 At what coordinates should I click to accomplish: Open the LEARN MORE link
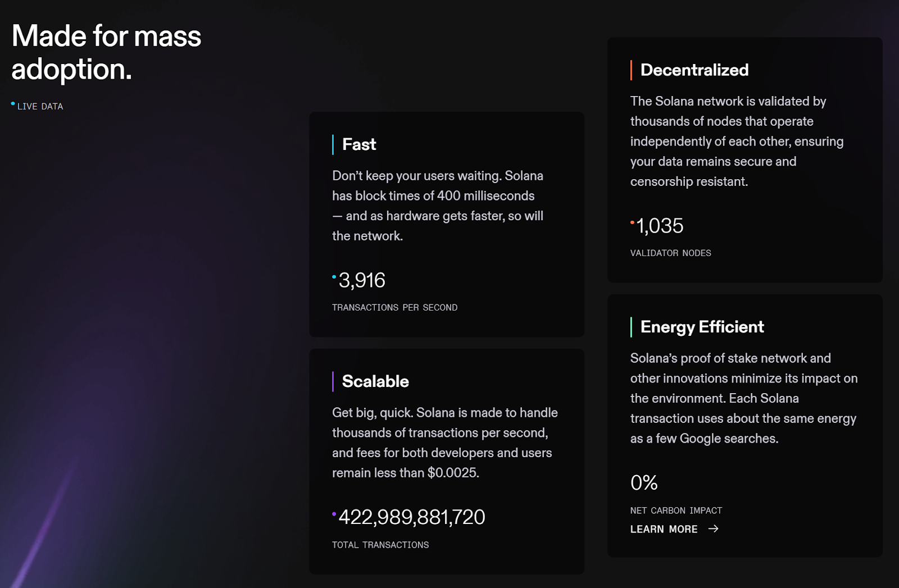click(x=674, y=529)
